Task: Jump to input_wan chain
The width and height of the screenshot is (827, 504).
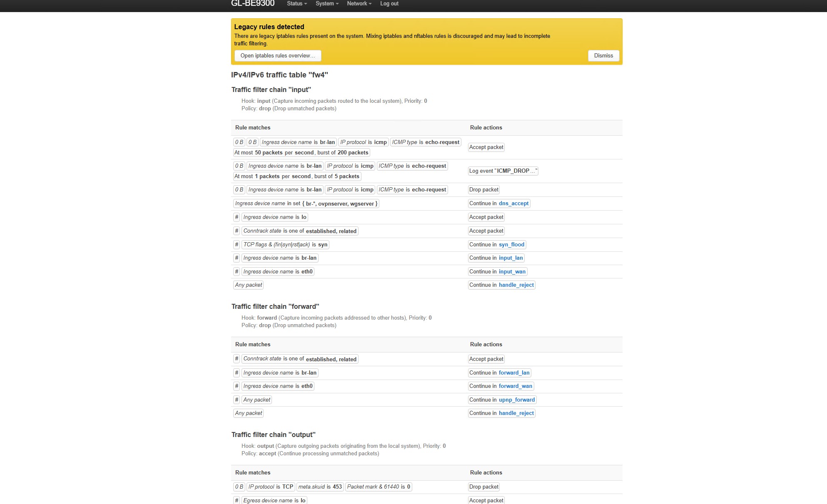Action: tap(512, 272)
